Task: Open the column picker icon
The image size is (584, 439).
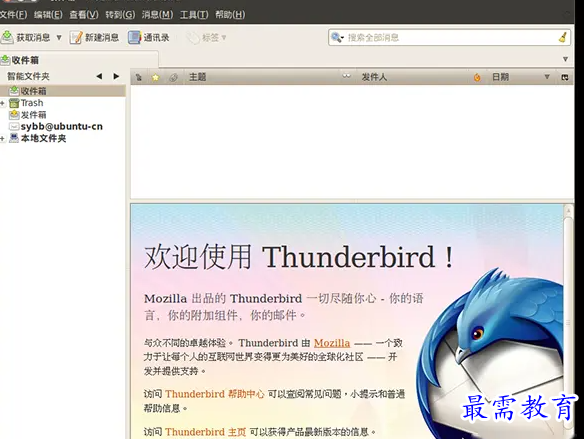Action: (565, 77)
